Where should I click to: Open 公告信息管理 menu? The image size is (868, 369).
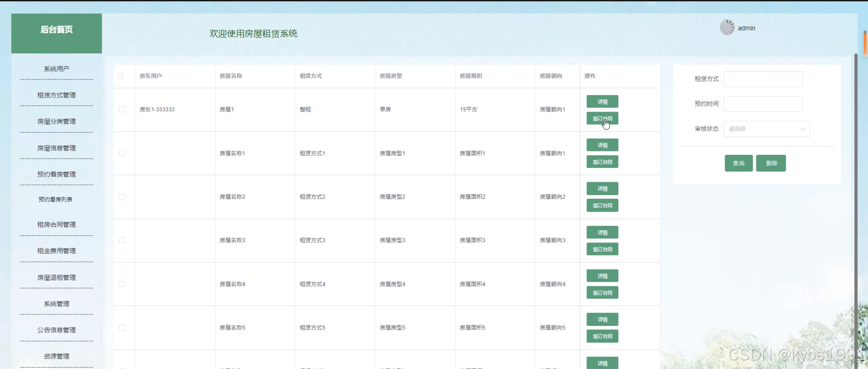click(x=57, y=330)
